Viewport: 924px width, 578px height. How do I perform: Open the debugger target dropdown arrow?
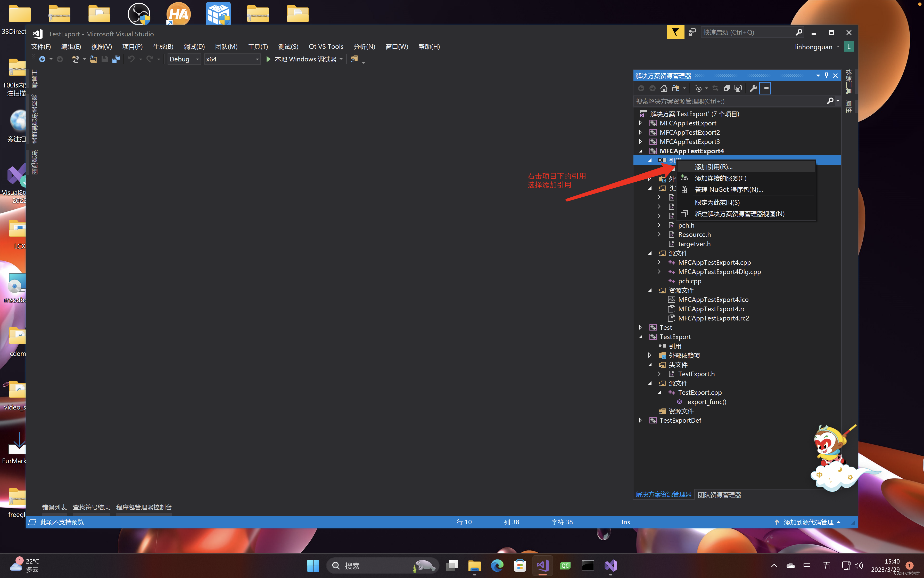[341, 59]
